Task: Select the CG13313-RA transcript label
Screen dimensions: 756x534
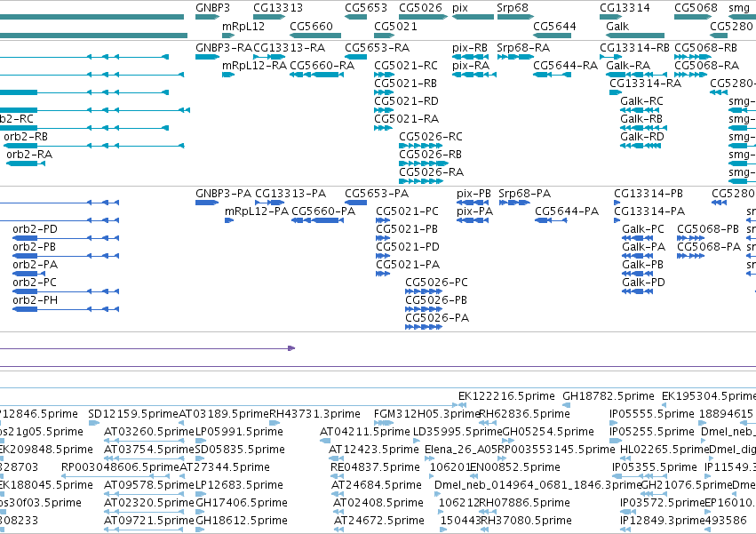Action: tap(290, 48)
